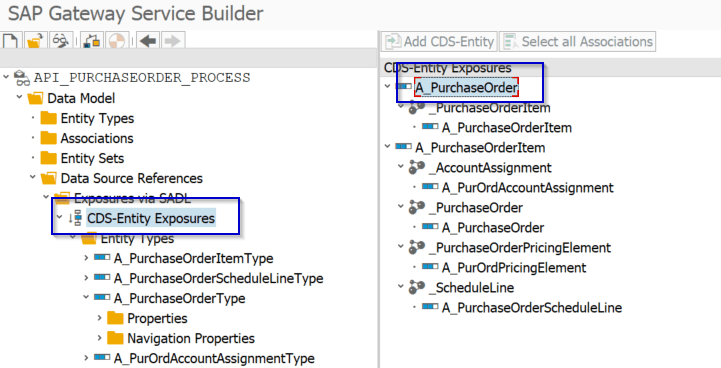
Task: Click the _PurchaseOrderItem association icon
Action: 417,107
